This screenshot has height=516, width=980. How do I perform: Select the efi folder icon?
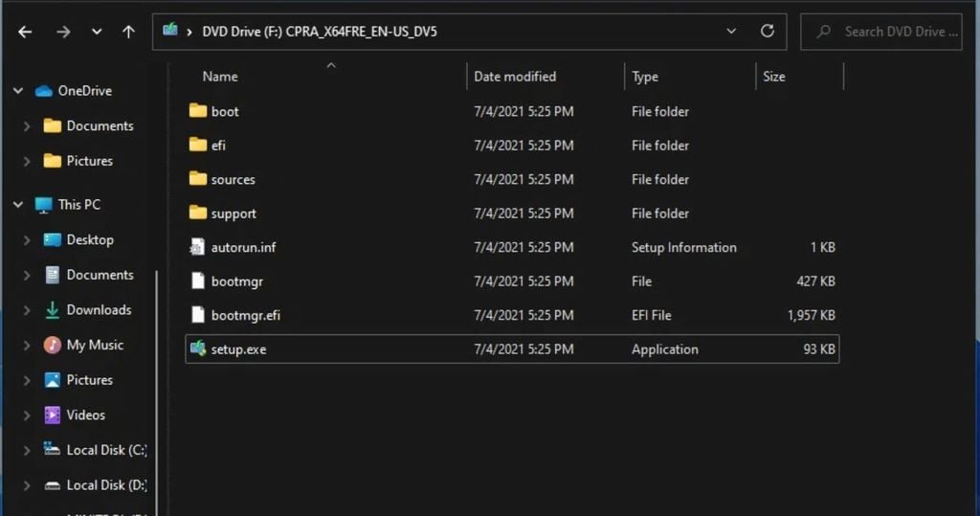[x=197, y=145]
